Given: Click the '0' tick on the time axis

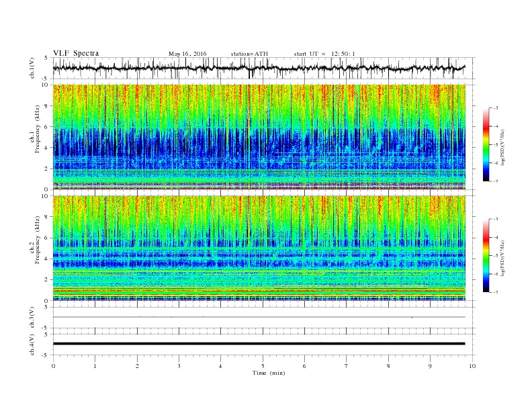Looking at the screenshot, I should coord(53,366).
